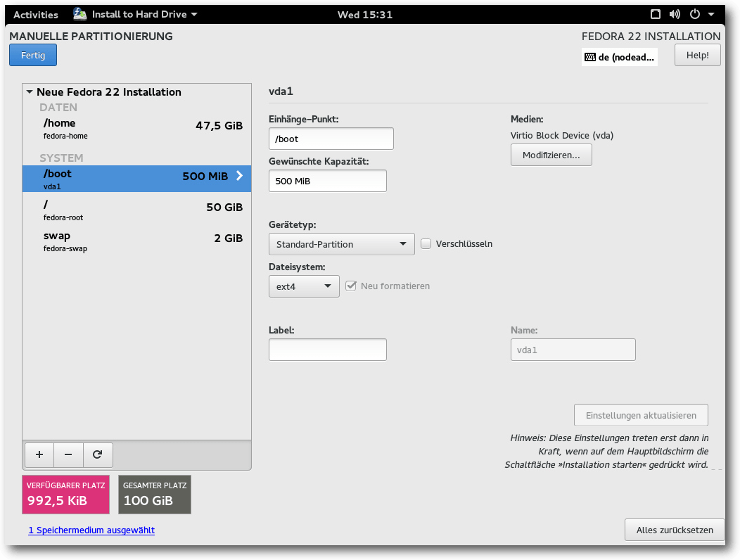Select the /home fedora-home partition

coord(137,129)
